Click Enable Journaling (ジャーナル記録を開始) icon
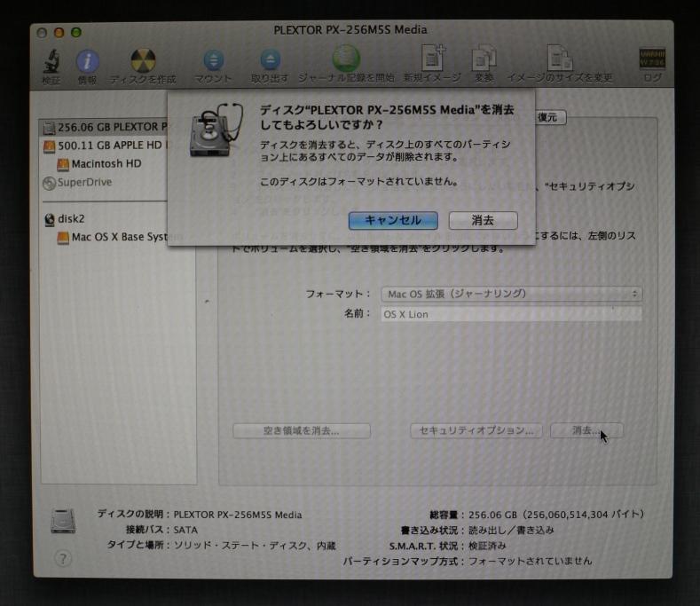This screenshot has height=606, width=700. tap(346, 58)
